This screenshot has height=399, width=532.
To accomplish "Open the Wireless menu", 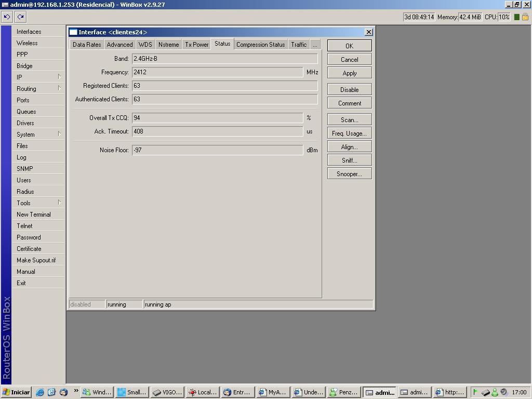I will tap(38, 43).
